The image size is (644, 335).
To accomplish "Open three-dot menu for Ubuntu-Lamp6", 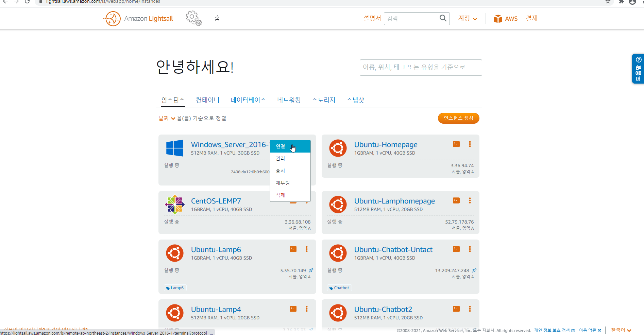I will pos(307,249).
